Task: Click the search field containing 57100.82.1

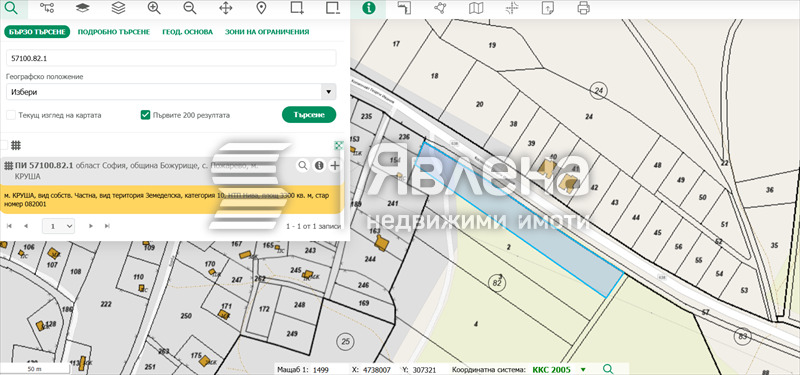Action: [x=171, y=58]
